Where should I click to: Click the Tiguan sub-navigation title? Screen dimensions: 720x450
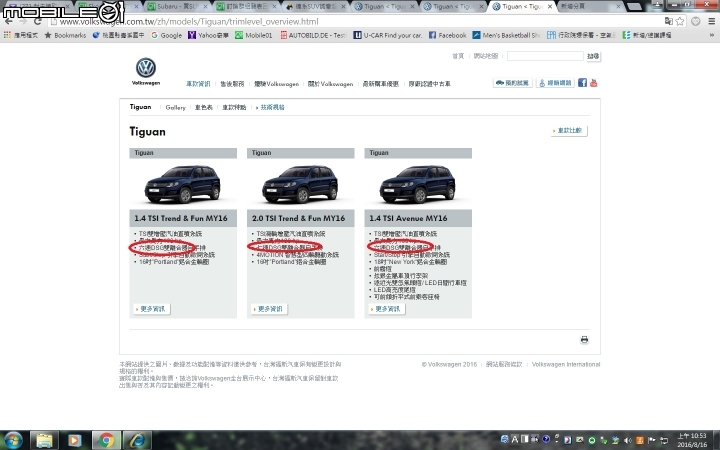140,107
